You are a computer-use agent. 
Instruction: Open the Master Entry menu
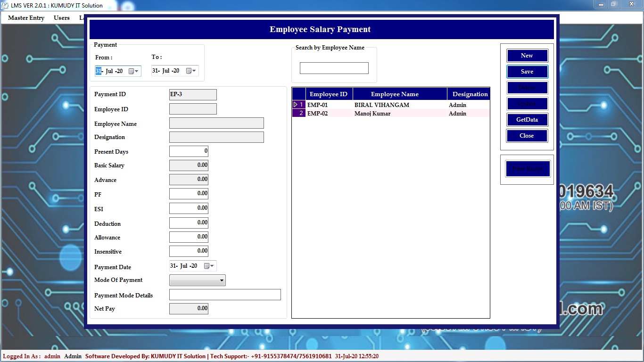point(26,18)
